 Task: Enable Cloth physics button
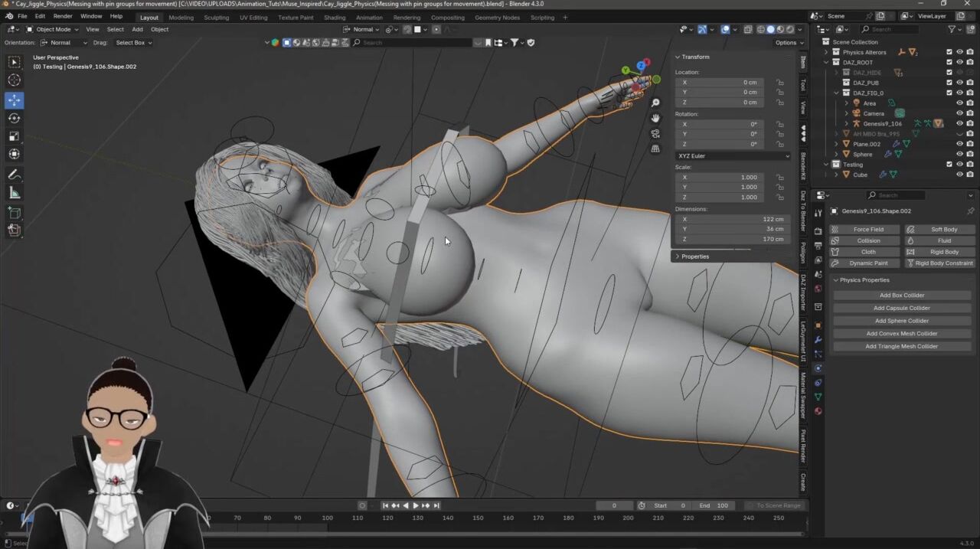[x=868, y=252]
